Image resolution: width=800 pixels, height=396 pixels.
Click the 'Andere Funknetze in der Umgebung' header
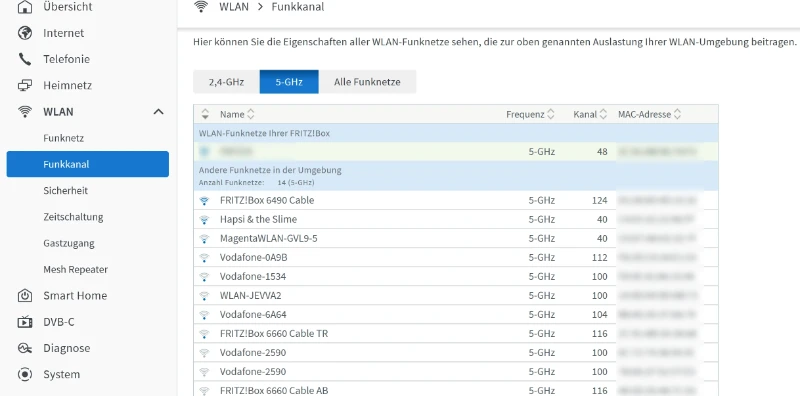[x=270, y=170]
